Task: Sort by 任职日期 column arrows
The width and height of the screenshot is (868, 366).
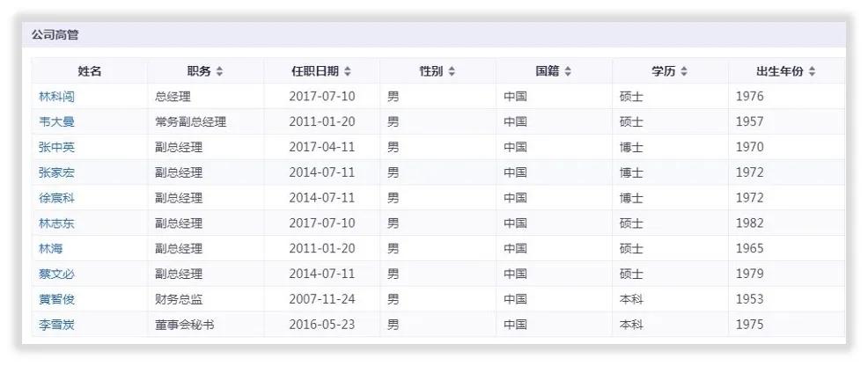Action: [x=347, y=71]
